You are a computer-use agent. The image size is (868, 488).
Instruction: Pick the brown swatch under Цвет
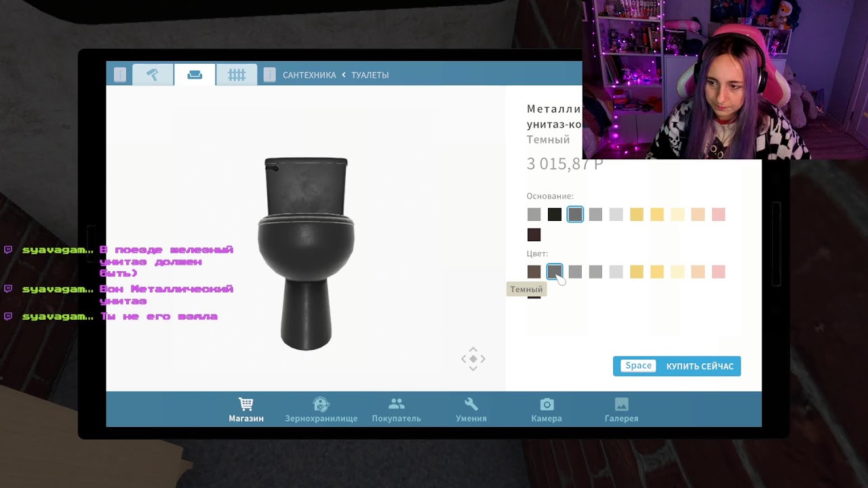tap(534, 272)
